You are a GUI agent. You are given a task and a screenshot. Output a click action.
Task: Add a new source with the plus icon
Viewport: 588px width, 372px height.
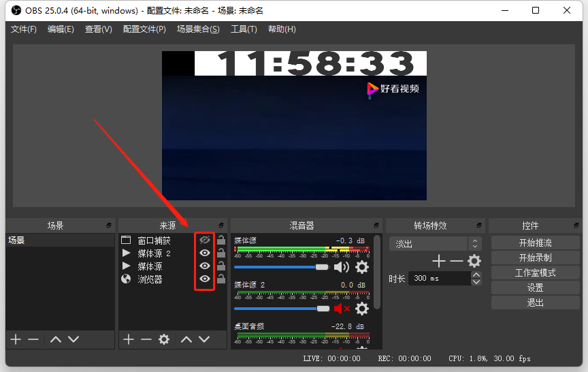(128, 339)
